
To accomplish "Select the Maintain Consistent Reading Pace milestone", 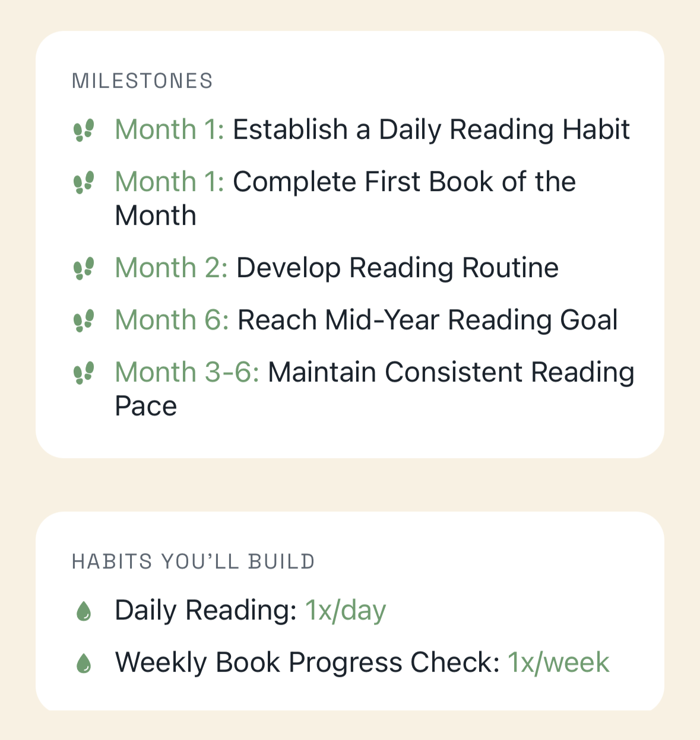I will 451,372.
